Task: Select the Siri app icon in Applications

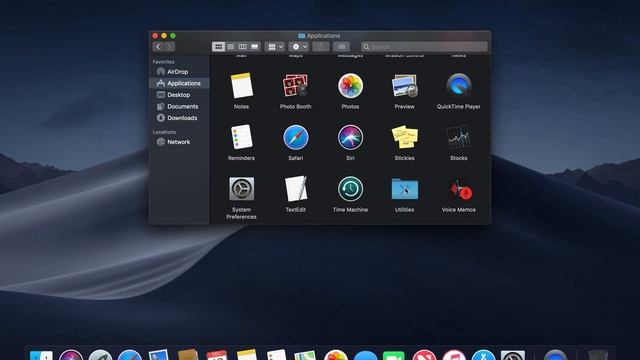Action: coord(350,137)
